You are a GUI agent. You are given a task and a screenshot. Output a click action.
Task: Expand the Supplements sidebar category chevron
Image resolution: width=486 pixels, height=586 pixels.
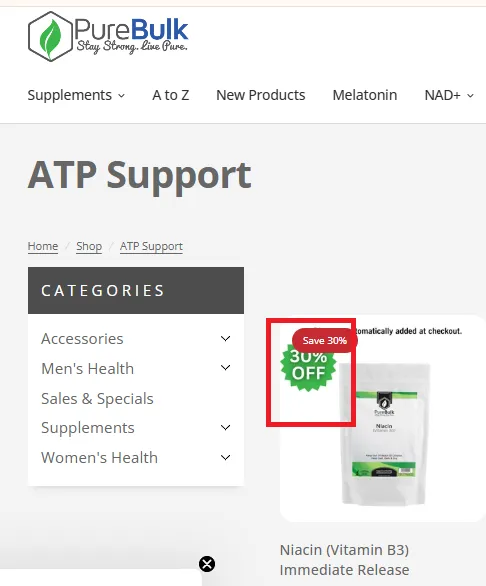[225, 428]
